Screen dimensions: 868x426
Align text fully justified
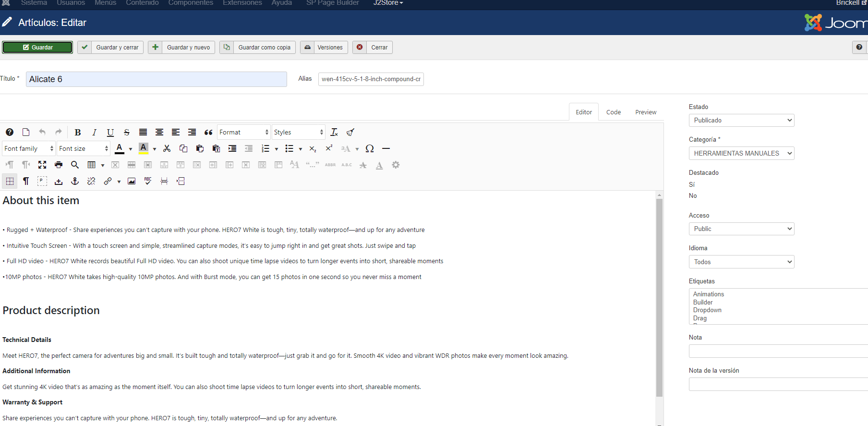pyautogui.click(x=143, y=132)
